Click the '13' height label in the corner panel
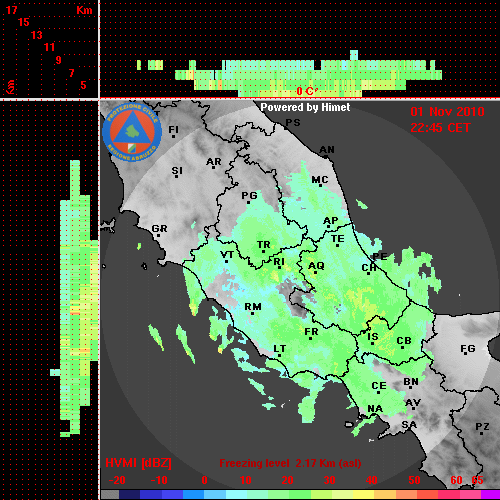Viewport: 500px width, 500px height. (37, 35)
